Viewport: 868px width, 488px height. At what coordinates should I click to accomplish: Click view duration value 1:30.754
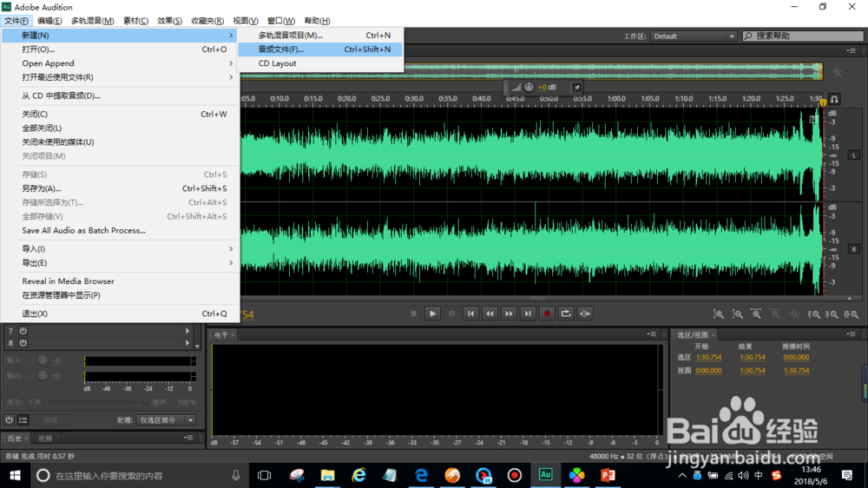click(x=796, y=371)
